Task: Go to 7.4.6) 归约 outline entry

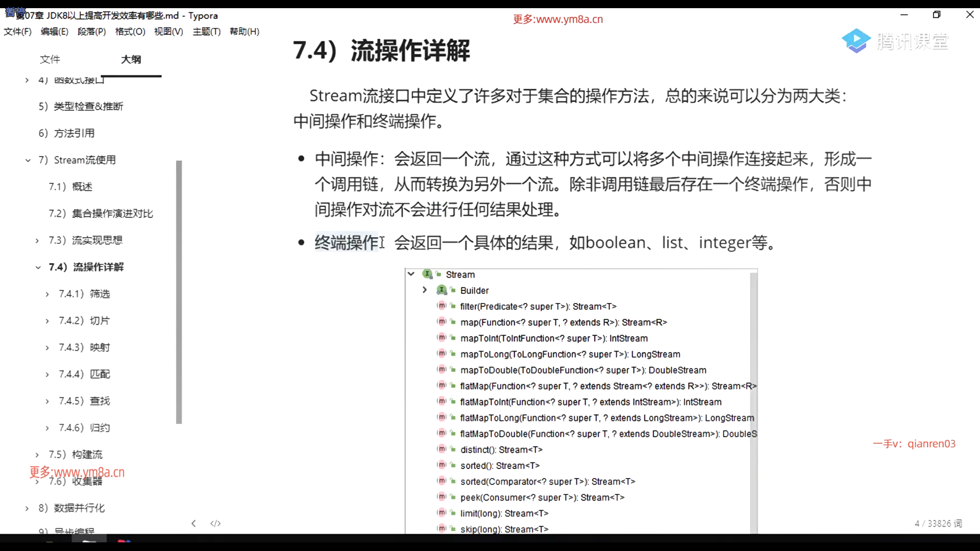Action: (x=84, y=428)
